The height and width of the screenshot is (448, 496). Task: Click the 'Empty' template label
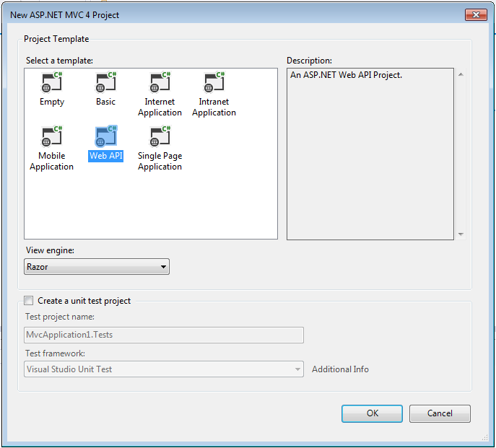52,102
